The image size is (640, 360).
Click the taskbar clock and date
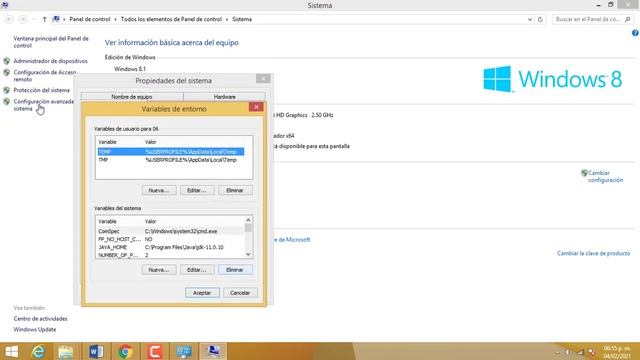coord(618,352)
